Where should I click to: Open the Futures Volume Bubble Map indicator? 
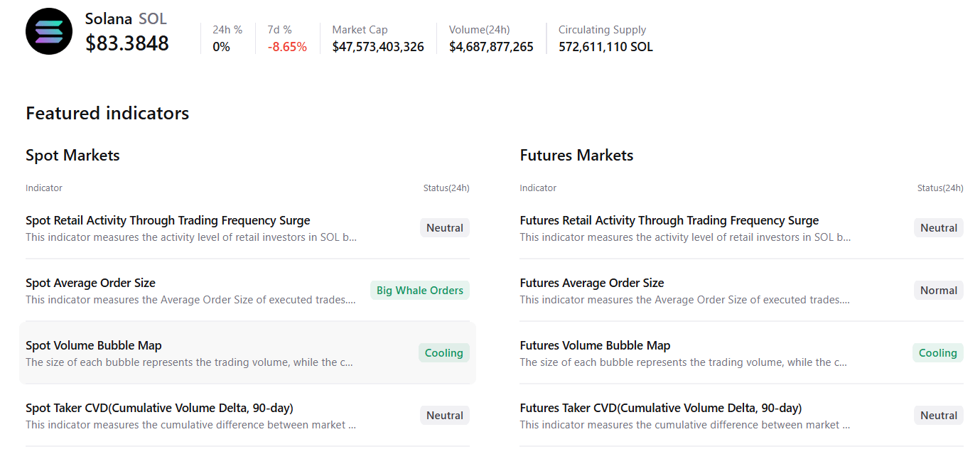[595, 346]
